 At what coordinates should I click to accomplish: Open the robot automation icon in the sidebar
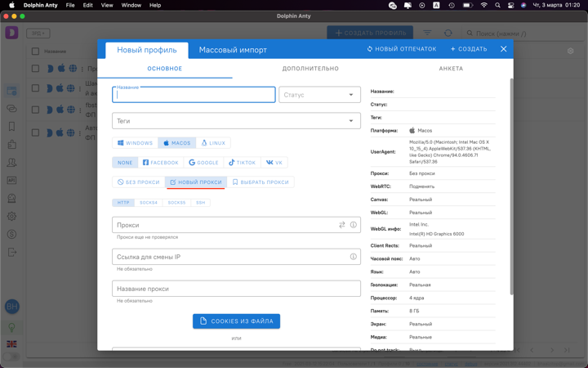point(11,198)
